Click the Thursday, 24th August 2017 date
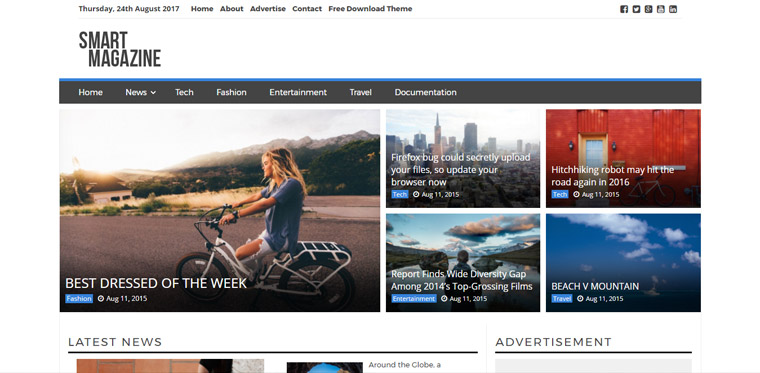The height and width of the screenshot is (373, 760). tap(129, 9)
